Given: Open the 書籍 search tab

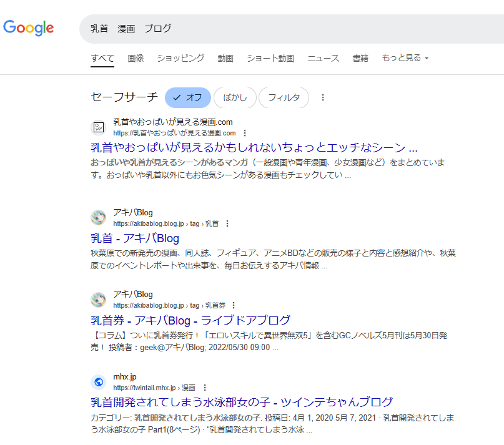Looking at the screenshot, I should click(360, 58).
